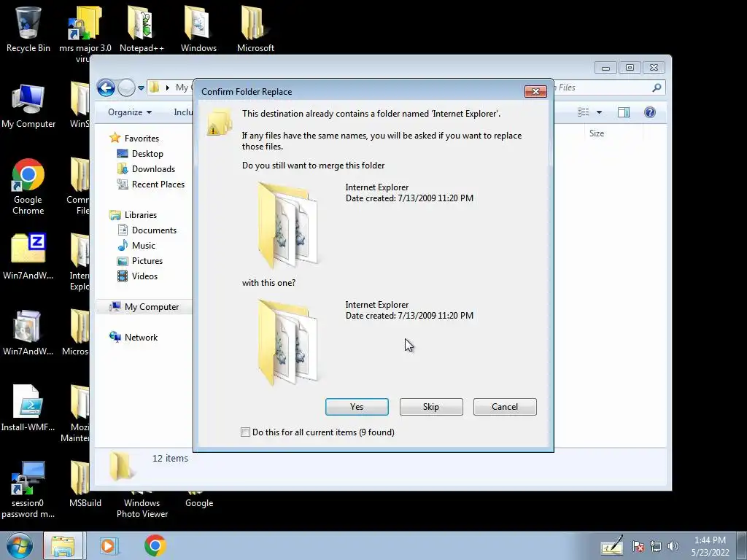Open the Recycle Bin on desktop
Screen dimensions: 747x560
(x=28, y=28)
